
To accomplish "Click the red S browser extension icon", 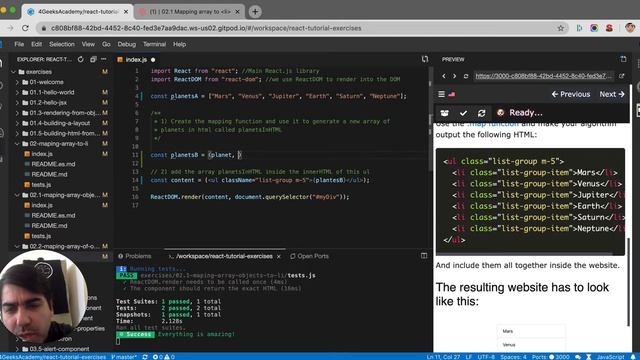I will pyautogui.click(x=609, y=28).
